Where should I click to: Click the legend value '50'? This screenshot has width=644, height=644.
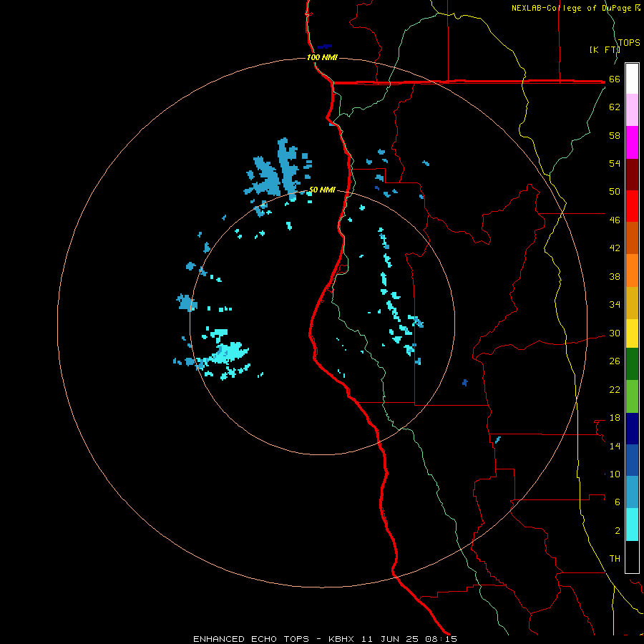(615, 192)
